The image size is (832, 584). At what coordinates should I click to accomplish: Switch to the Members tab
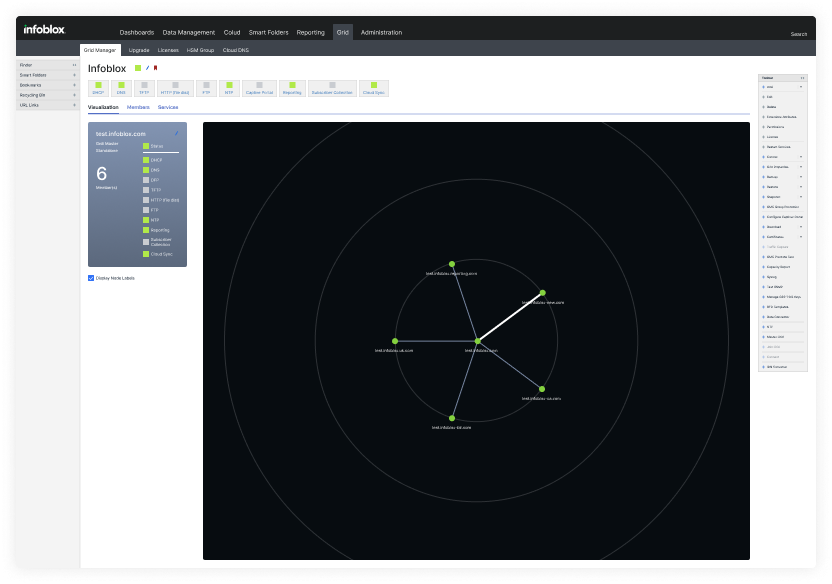[x=138, y=106]
